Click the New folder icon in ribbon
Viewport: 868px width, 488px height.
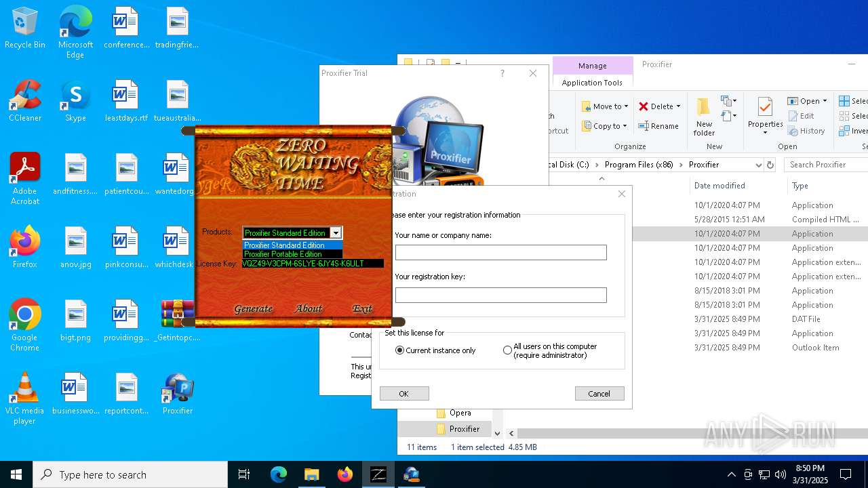tap(704, 116)
